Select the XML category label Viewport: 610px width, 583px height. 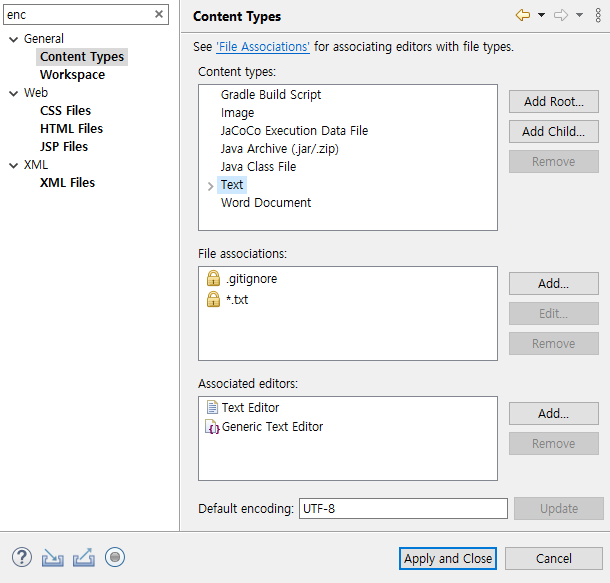click(36, 165)
